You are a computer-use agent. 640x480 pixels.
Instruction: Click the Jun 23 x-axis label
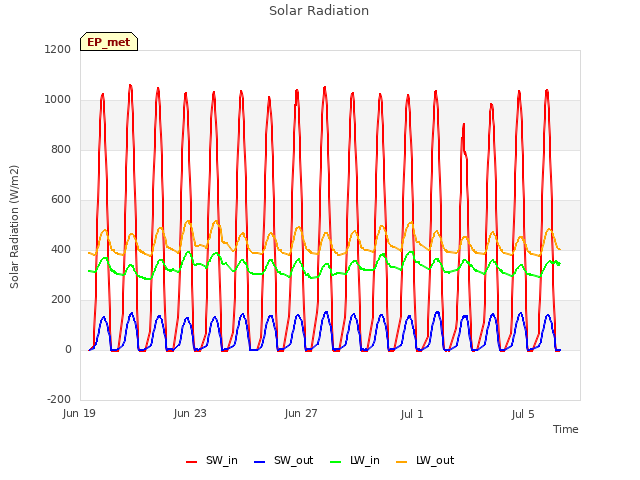point(190,413)
